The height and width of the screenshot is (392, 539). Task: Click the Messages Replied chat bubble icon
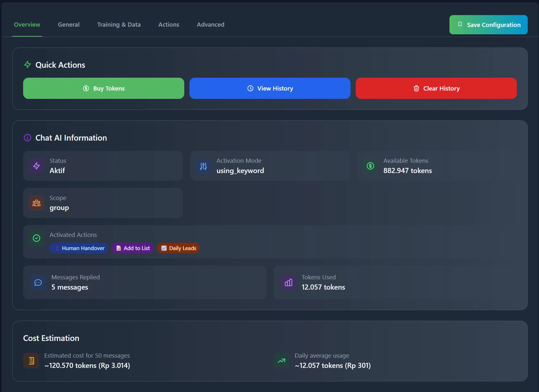[x=38, y=283]
